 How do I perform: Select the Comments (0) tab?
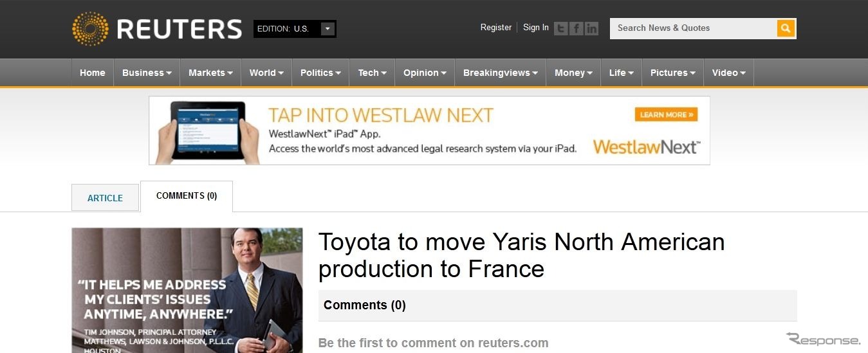click(x=187, y=196)
